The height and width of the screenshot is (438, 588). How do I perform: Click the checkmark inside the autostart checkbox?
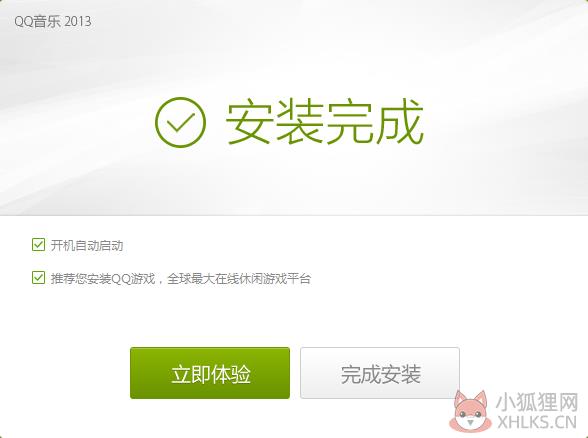(x=39, y=244)
